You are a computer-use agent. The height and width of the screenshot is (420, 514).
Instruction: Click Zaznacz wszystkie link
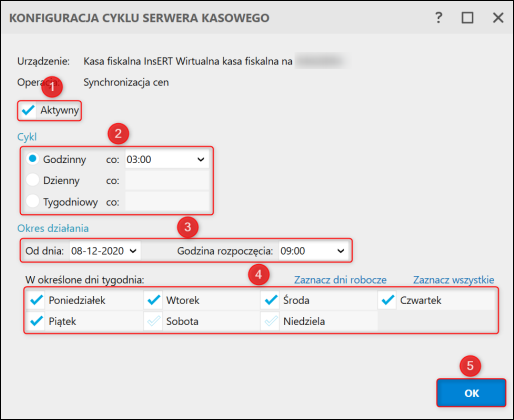(x=454, y=280)
